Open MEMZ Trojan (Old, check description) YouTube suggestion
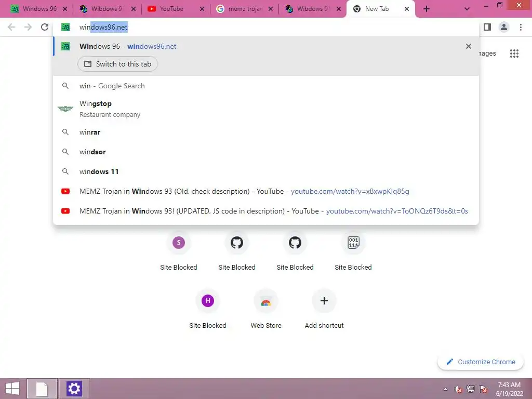 266,191
